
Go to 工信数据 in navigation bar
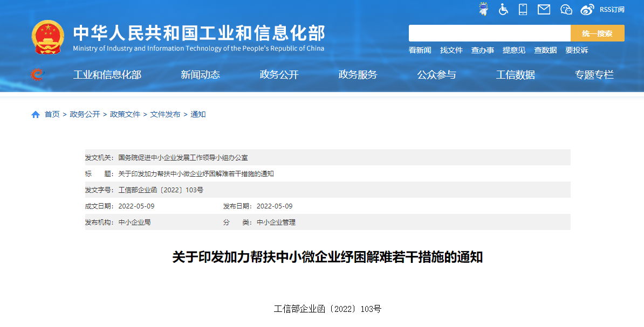click(x=515, y=75)
